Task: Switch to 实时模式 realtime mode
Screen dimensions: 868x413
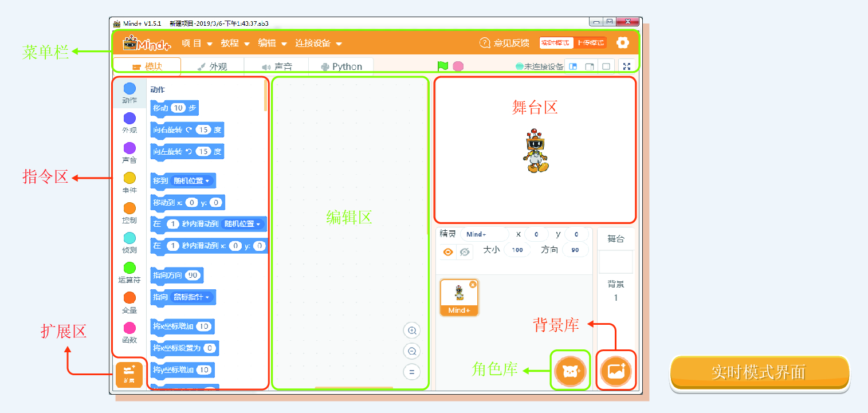Action: (556, 43)
